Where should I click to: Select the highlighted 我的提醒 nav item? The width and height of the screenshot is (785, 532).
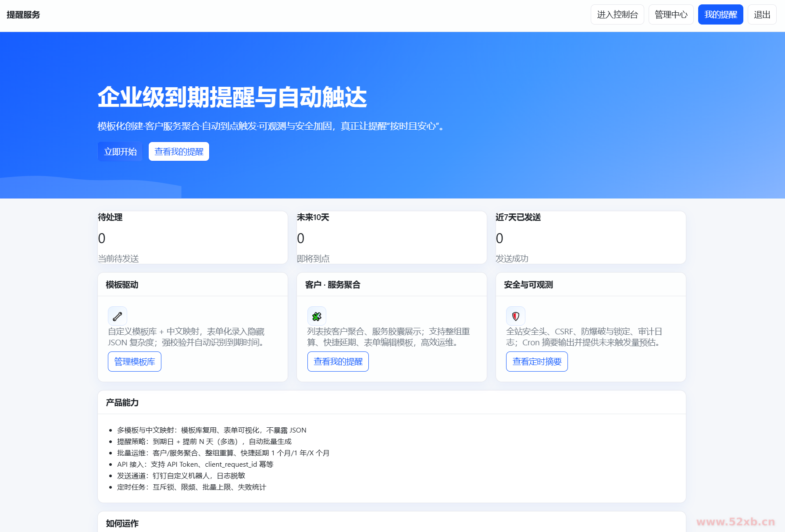pyautogui.click(x=721, y=14)
